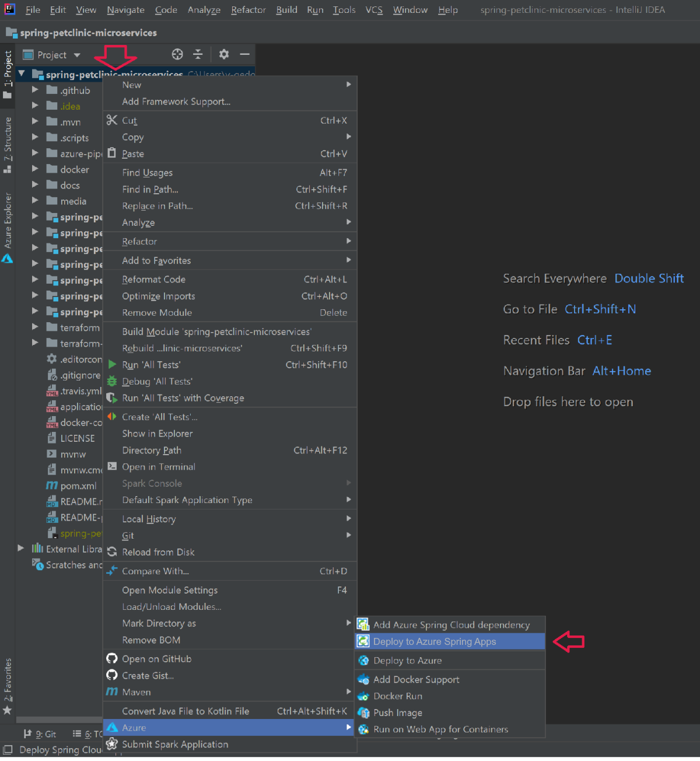
Task: Open the Project view dropdown selector
Action: click(x=52, y=55)
